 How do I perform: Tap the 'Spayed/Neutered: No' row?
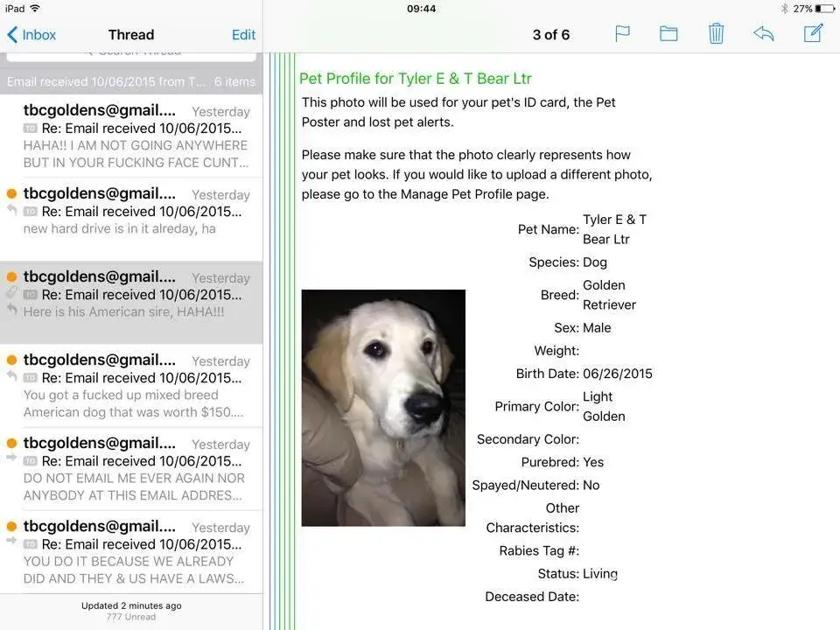[x=535, y=485]
